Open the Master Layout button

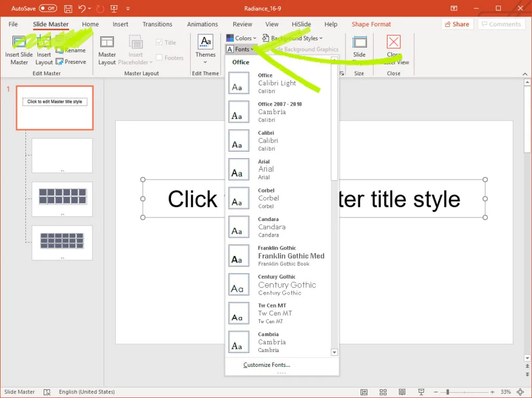(107, 50)
